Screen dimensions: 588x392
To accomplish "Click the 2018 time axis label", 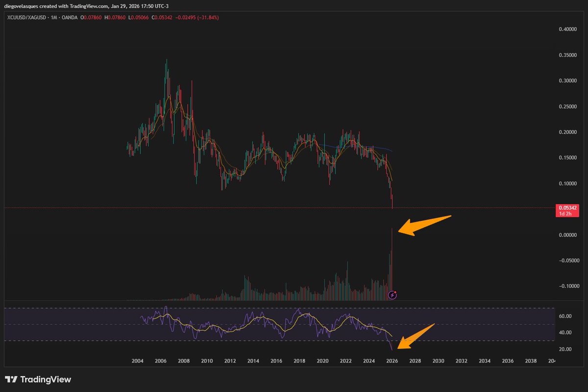I will click(x=299, y=361).
